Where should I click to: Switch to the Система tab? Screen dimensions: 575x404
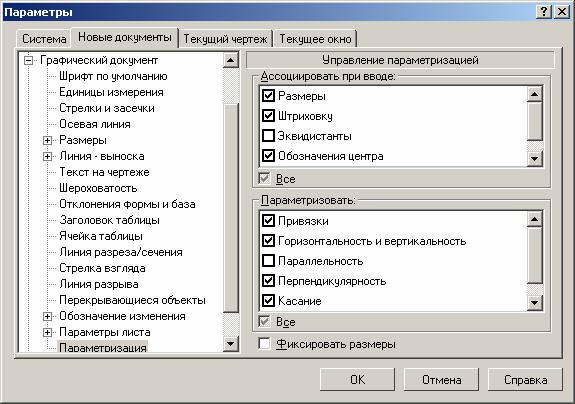[44, 39]
